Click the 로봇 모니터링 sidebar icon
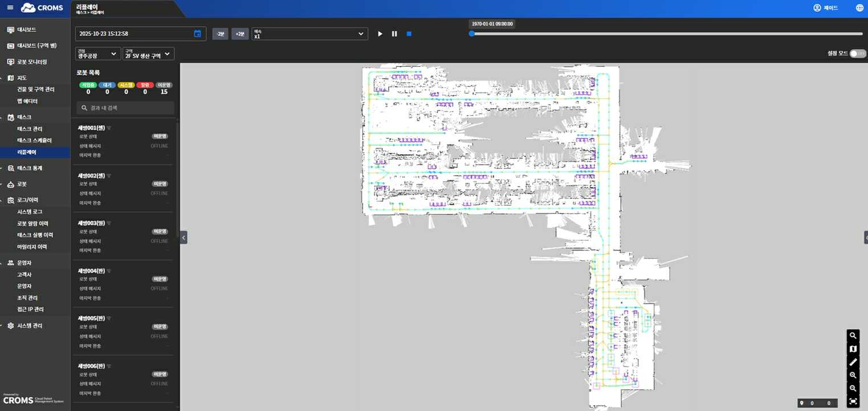Viewport: 868px width, 411px height. [x=10, y=61]
